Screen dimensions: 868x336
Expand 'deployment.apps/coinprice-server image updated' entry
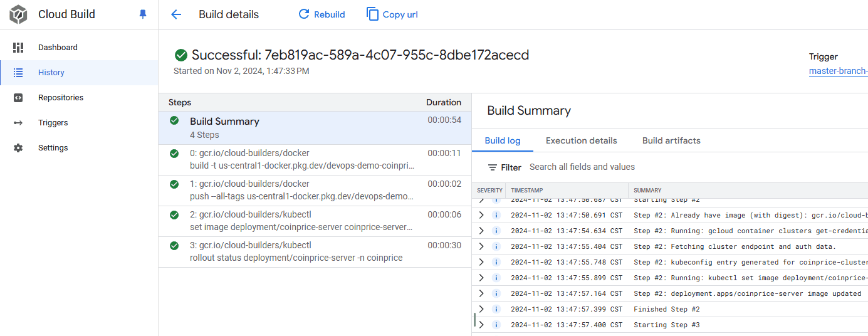click(x=481, y=293)
